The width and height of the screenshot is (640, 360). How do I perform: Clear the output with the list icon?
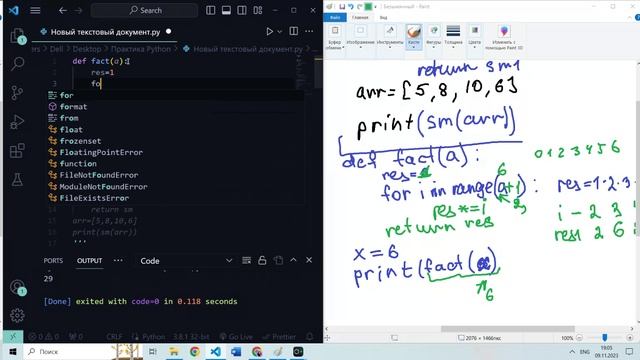[246, 260]
